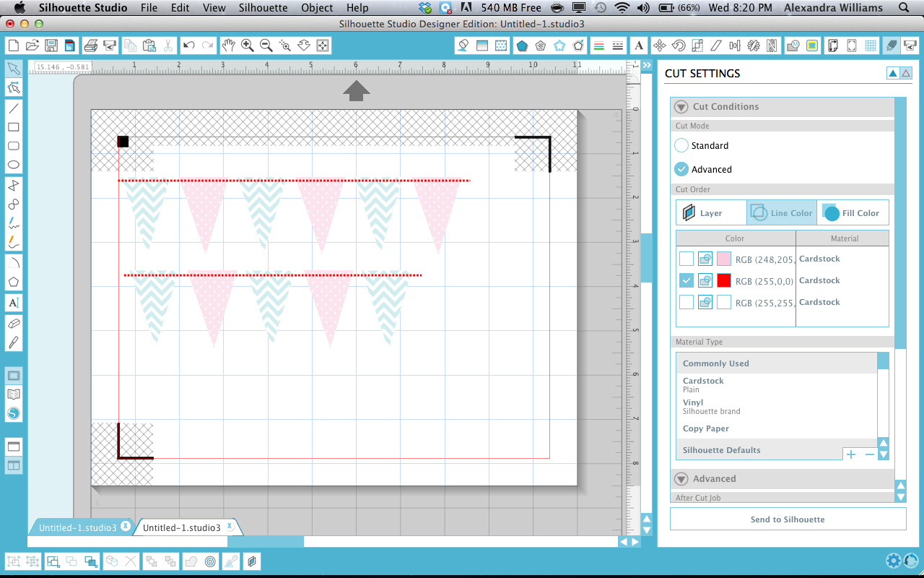
Task: Select the Standard cut mode radio button
Action: click(681, 145)
